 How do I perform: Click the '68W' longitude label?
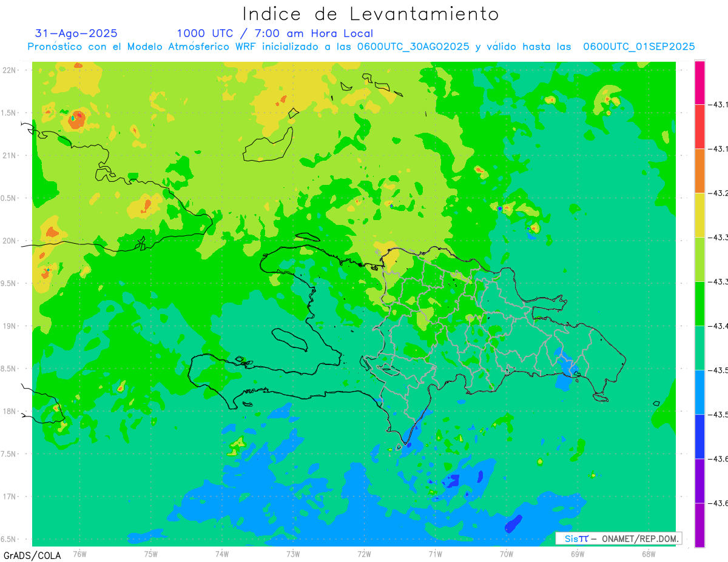pyautogui.click(x=649, y=554)
